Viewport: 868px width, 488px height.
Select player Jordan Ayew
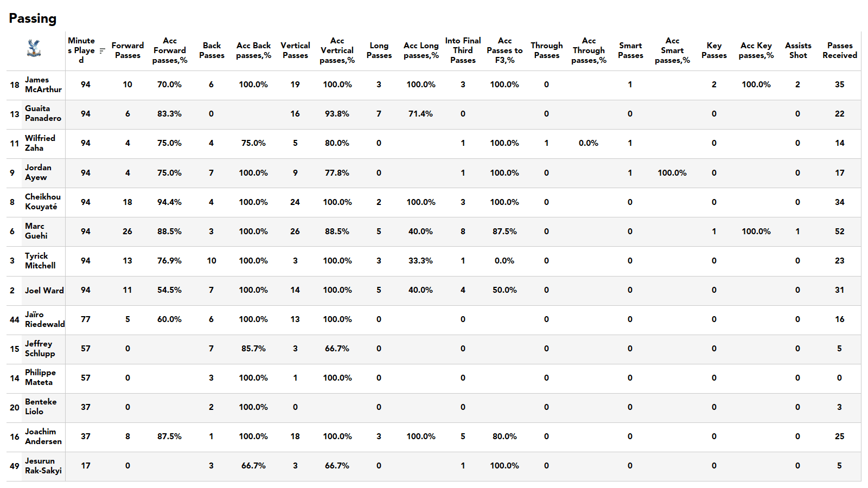click(x=38, y=172)
